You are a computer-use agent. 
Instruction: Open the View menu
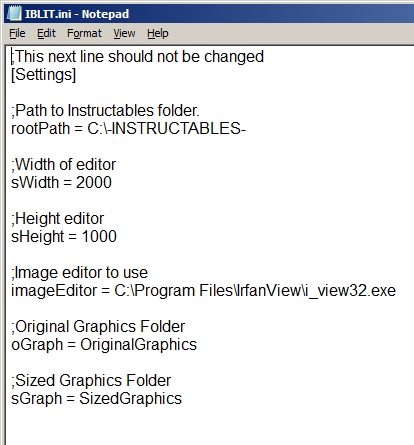[x=124, y=33]
